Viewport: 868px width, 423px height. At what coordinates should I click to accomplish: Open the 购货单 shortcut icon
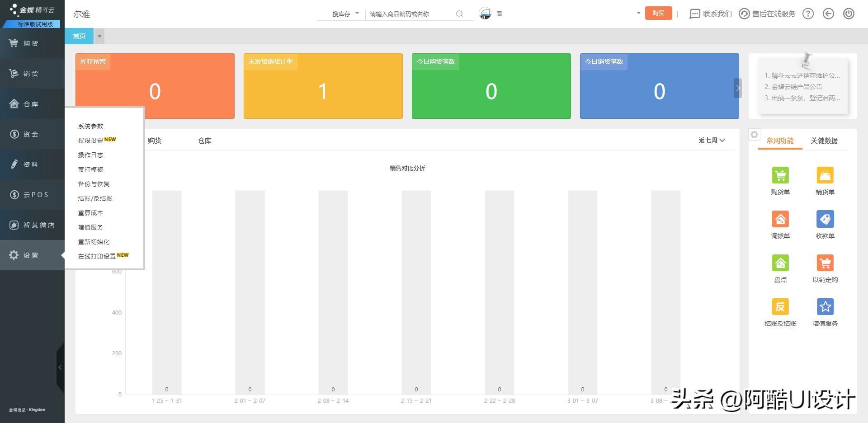[x=780, y=175]
